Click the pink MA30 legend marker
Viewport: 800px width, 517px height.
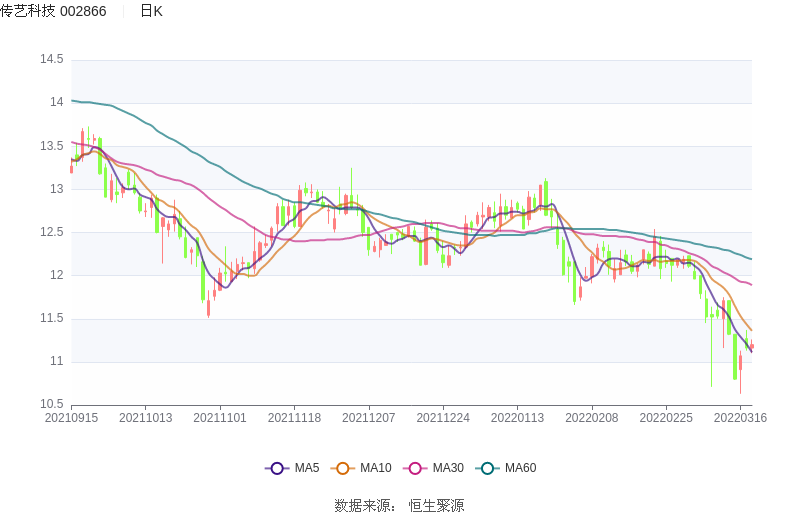(416, 468)
